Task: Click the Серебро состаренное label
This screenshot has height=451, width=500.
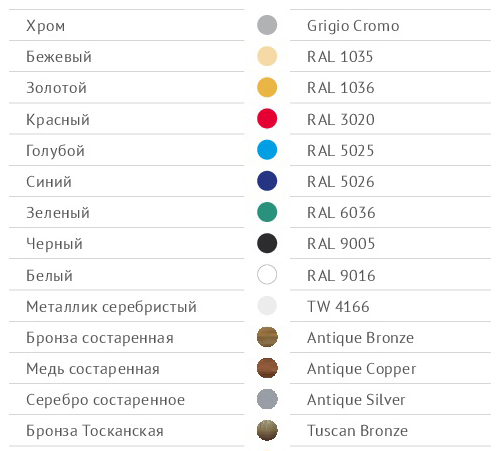Action: coord(105,400)
